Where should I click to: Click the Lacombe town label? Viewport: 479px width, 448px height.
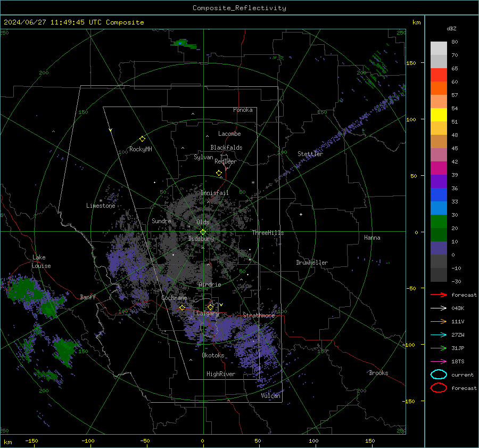click(x=229, y=134)
